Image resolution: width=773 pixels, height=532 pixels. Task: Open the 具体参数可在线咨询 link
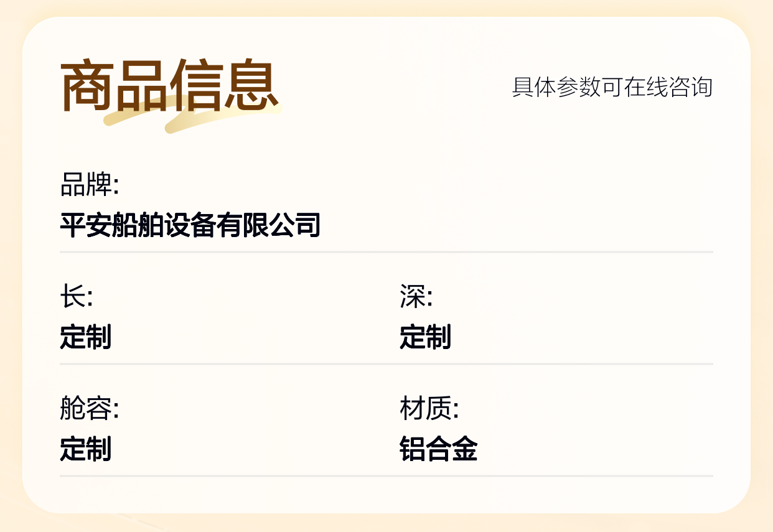[x=612, y=87]
